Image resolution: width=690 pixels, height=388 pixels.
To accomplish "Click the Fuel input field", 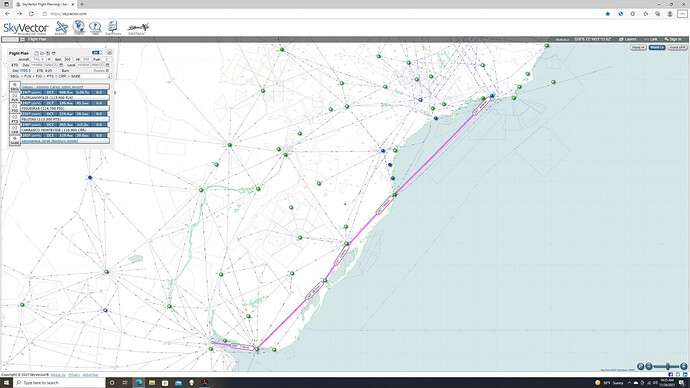I will click(106, 59).
